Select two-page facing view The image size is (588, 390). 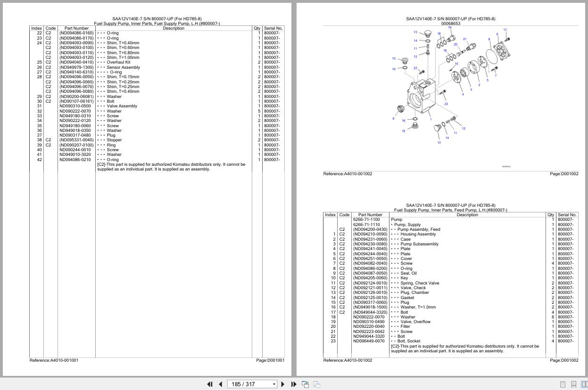584,384
